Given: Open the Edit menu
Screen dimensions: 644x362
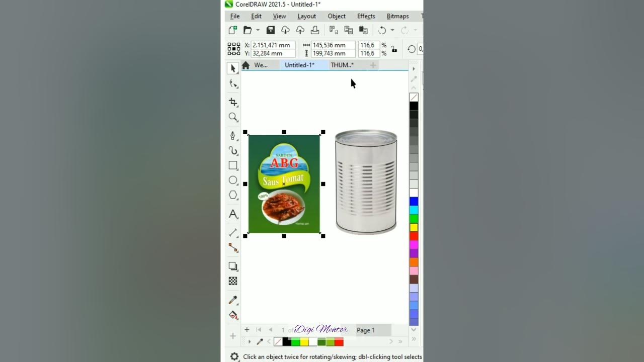Looking at the screenshot, I should 256,16.
